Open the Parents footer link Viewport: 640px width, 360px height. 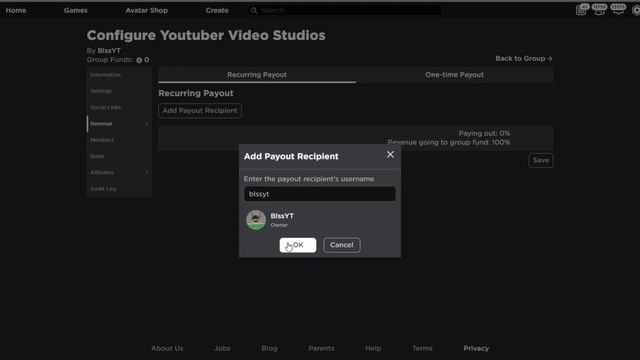321,348
